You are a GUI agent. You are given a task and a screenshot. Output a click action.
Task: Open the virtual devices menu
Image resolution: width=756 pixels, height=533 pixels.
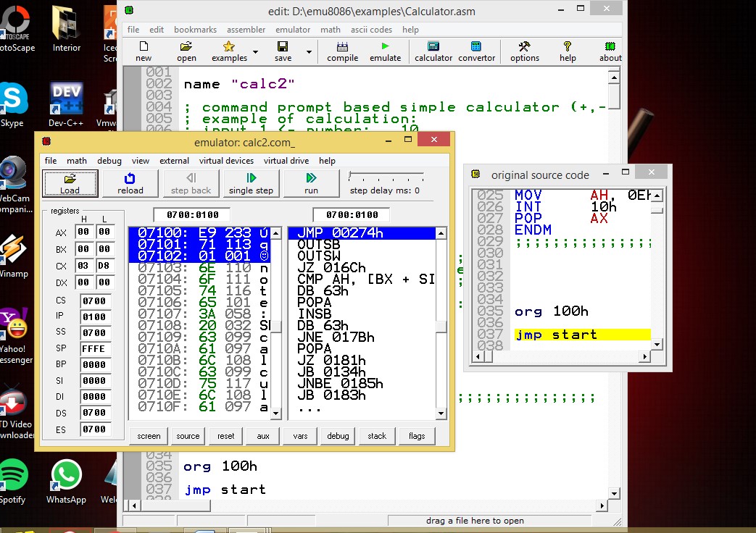pyautogui.click(x=228, y=161)
